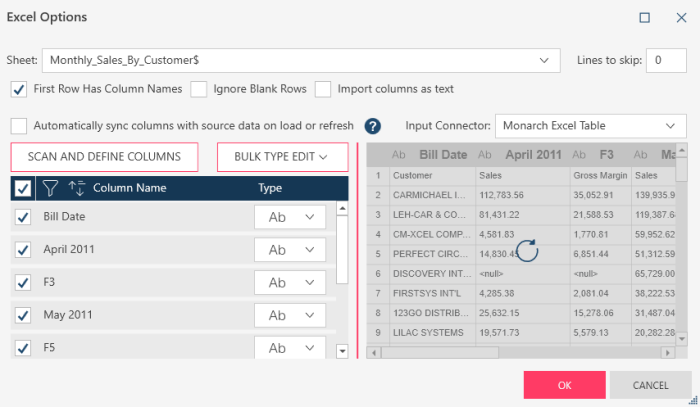Screen dimensions: 700x407
Task: Click Scan and Define Columns button
Action: point(104,157)
